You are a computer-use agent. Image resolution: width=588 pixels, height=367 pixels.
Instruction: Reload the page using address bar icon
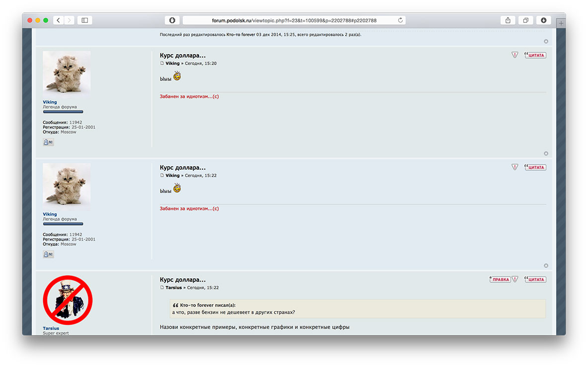click(400, 20)
